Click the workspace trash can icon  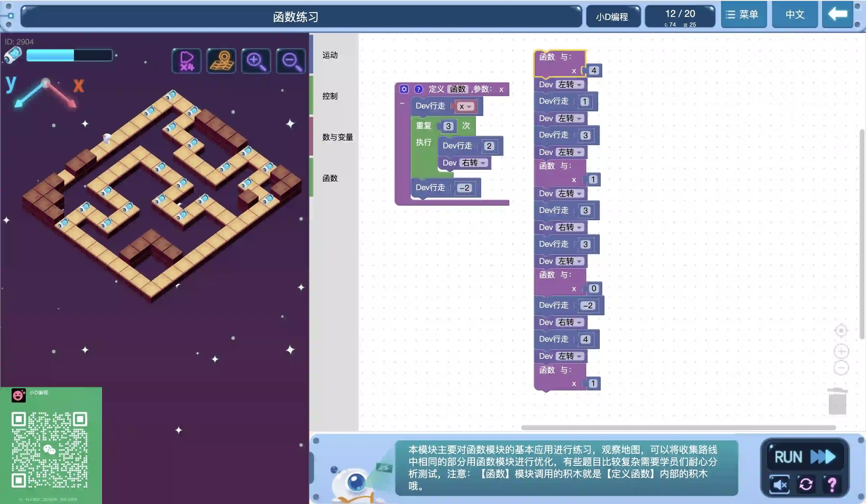tap(837, 401)
